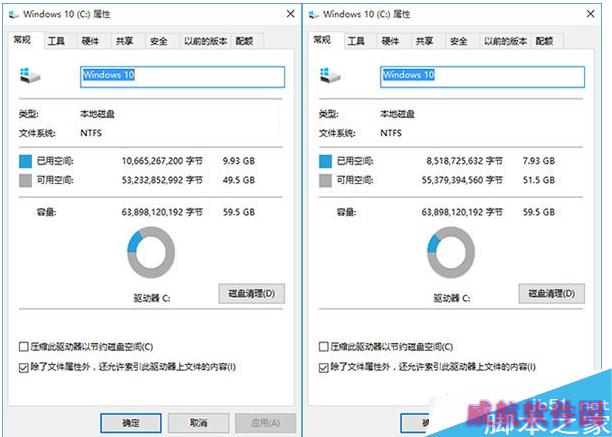This screenshot has height=437, width=612.
Task: Click the drive name field in right dialog
Action: click(x=482, y=77)
